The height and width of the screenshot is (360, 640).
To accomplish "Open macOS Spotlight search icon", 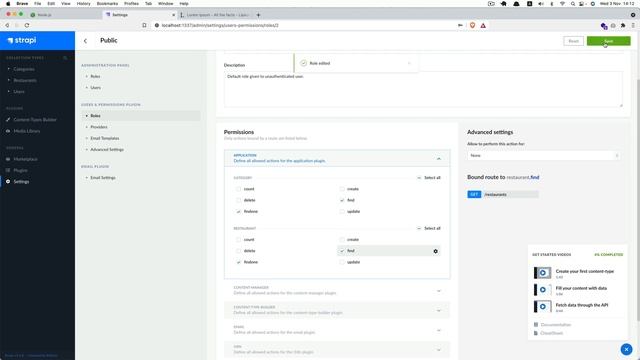I will point(573,3).
